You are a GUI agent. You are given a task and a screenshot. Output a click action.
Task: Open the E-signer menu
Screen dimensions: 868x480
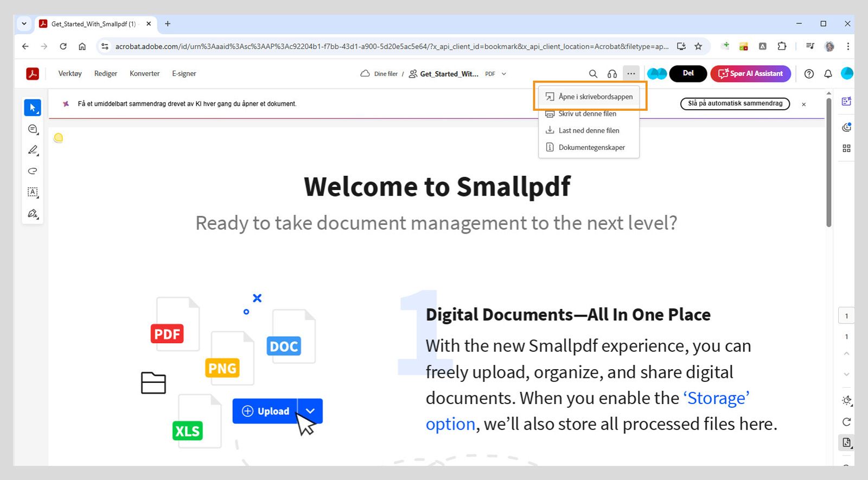(184, 73)
